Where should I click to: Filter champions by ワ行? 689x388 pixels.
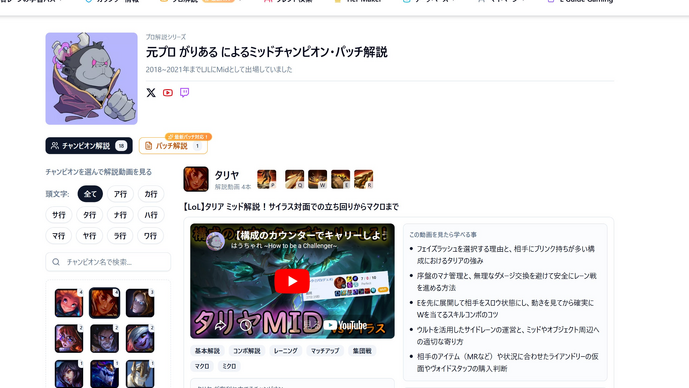150,236
